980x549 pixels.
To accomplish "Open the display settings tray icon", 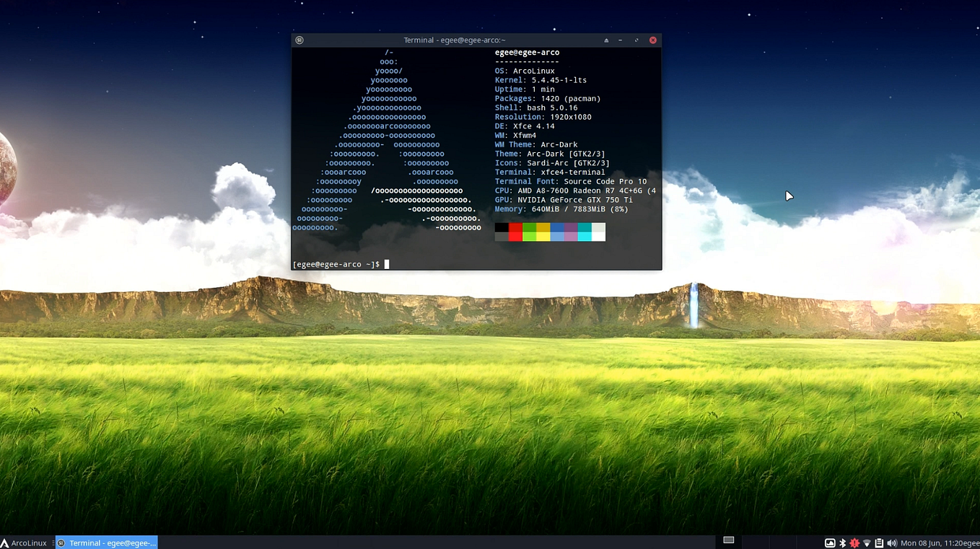I will tap(829, 543).
